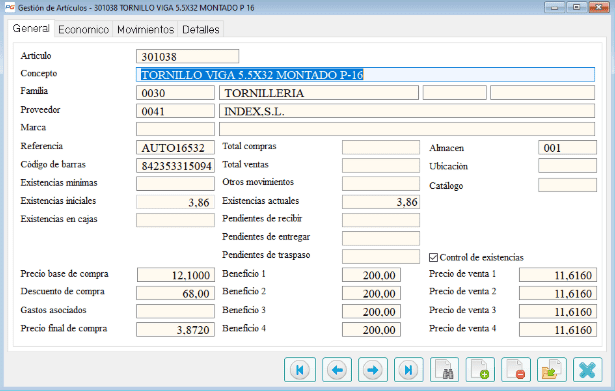This screenshot has width=615, height=391.
Task: Click the Otros movimientos field
Action: pyautogui.click(x=381, y=184)
